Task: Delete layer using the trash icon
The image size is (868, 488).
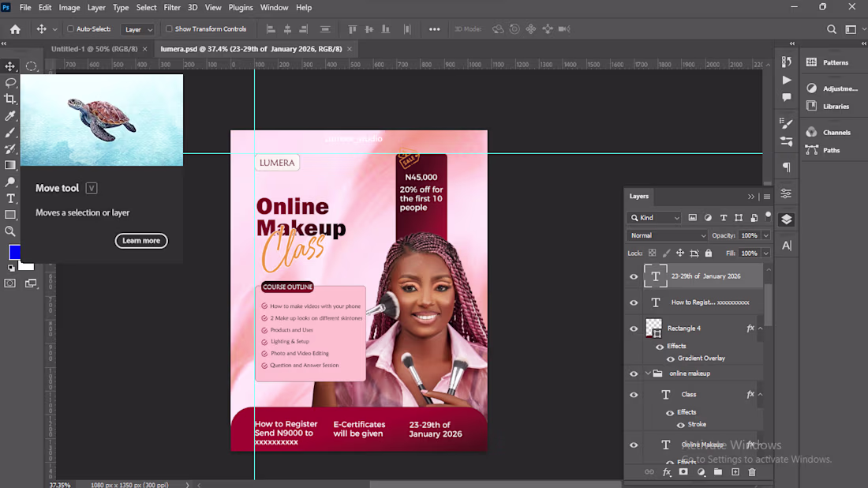Action: click(752, 472)
